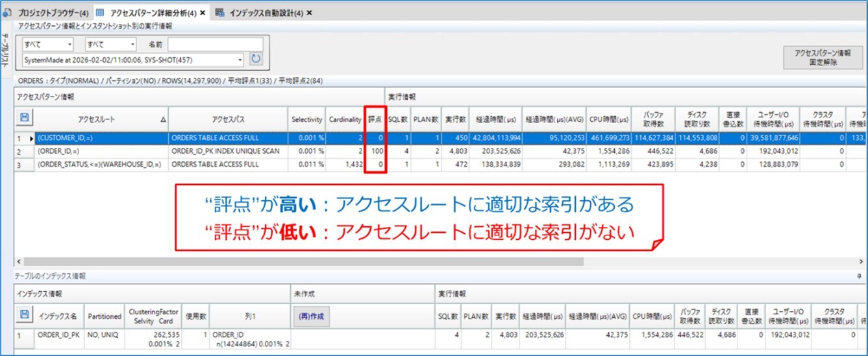The width and height of the screenshot is (868, 356).
Task: Click the アクセスパターン情報 固定解除 button
Action: (821, 58)
